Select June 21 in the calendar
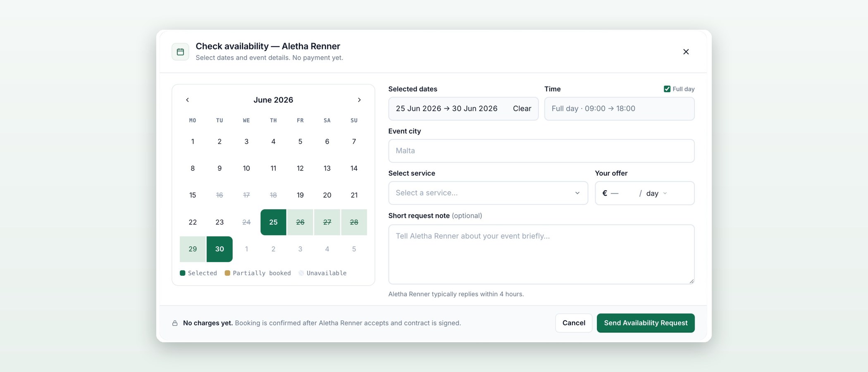 [354, 195]
